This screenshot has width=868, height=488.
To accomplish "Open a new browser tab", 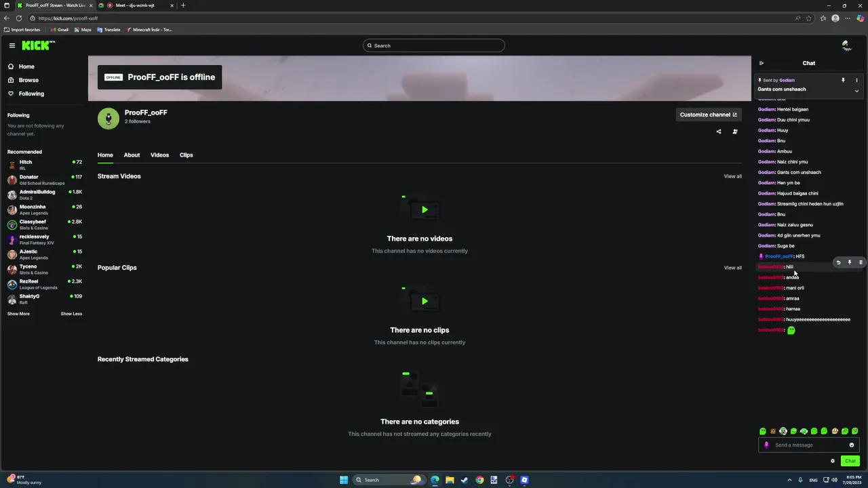I will [183, 5].
